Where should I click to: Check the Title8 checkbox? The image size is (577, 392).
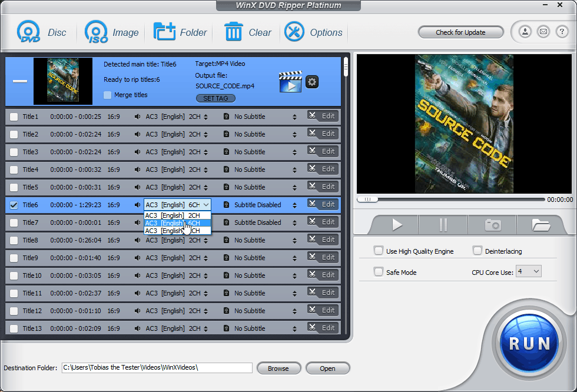coord(14,241)
